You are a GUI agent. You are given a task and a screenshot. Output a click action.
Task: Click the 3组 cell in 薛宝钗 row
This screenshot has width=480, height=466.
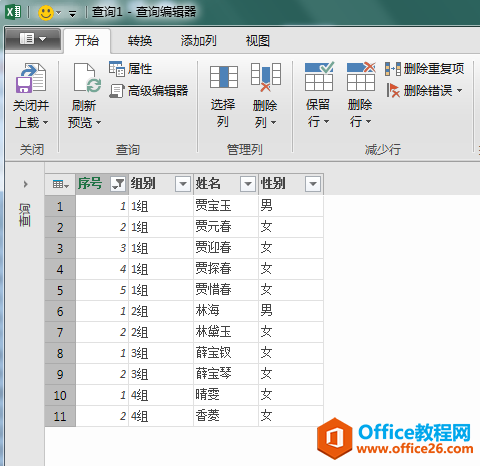[161, 353]
